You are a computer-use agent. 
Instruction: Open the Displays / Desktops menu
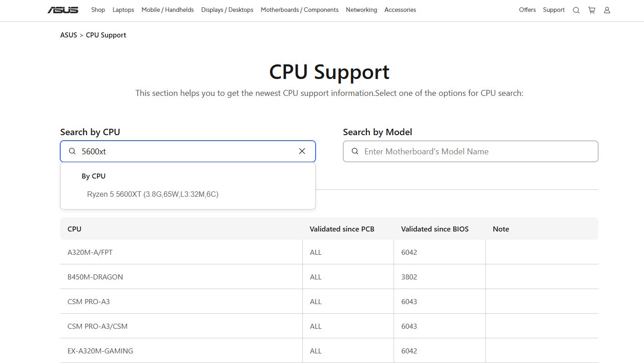pos(227,10)
